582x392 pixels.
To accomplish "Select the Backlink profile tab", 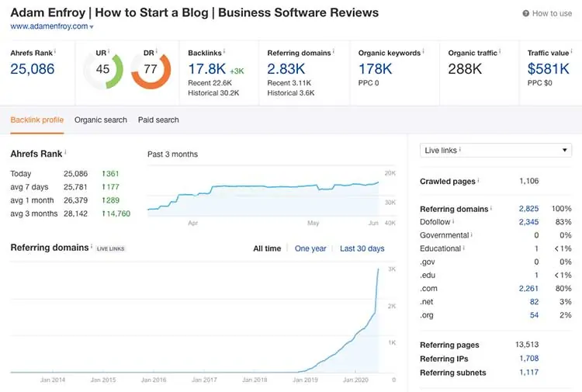I will 36,120.
